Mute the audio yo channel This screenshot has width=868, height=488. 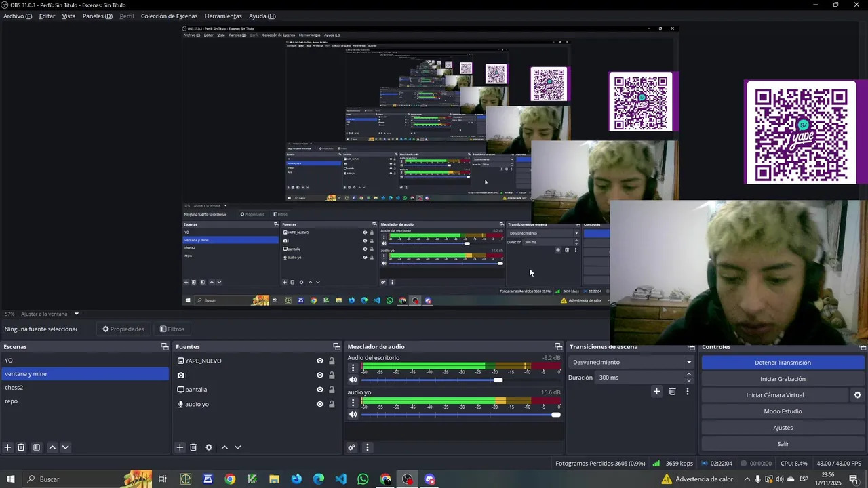pyautogui.click(x=353, y=414)
